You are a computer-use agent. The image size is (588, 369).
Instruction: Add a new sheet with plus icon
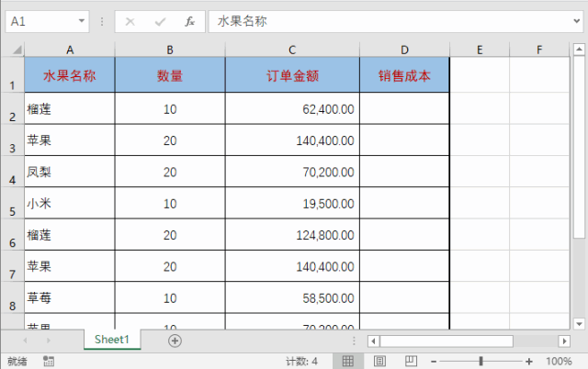(175, 341)
